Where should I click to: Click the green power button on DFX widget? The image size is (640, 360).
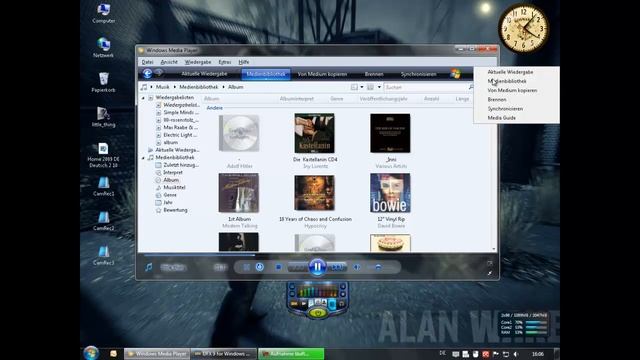pos(318,313)
